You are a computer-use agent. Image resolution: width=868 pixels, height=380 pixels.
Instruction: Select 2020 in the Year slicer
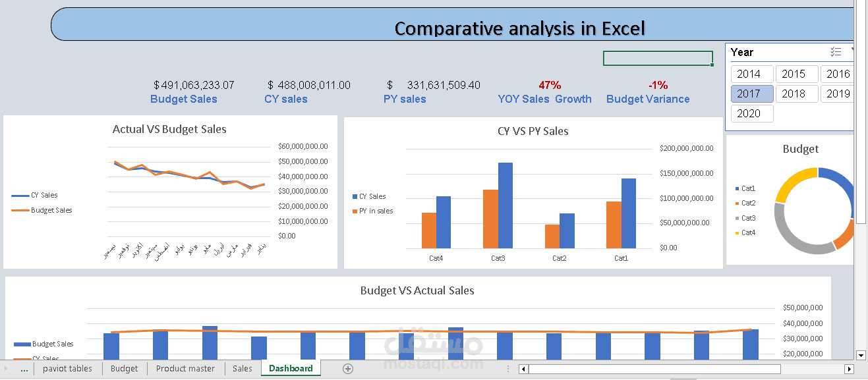point(752,113)
